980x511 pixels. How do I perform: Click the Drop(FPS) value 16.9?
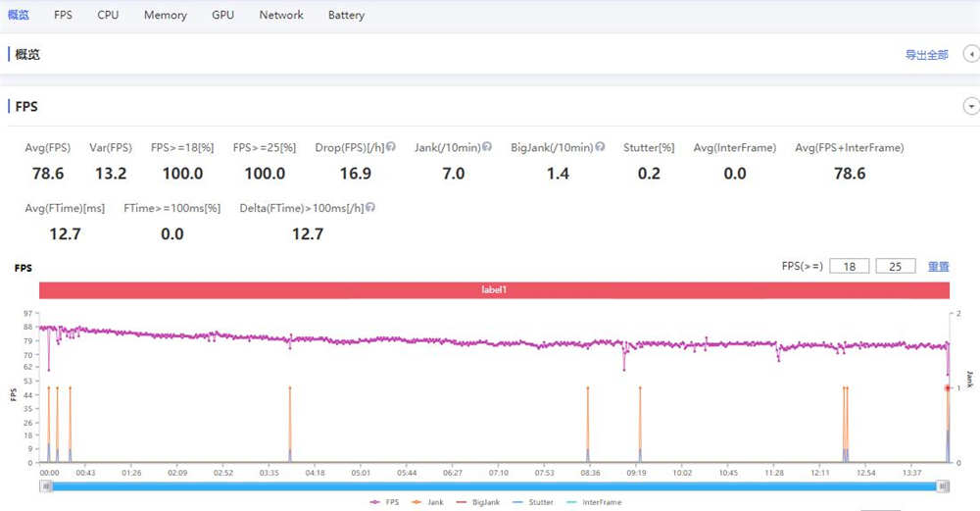click(x=355, y=174)
